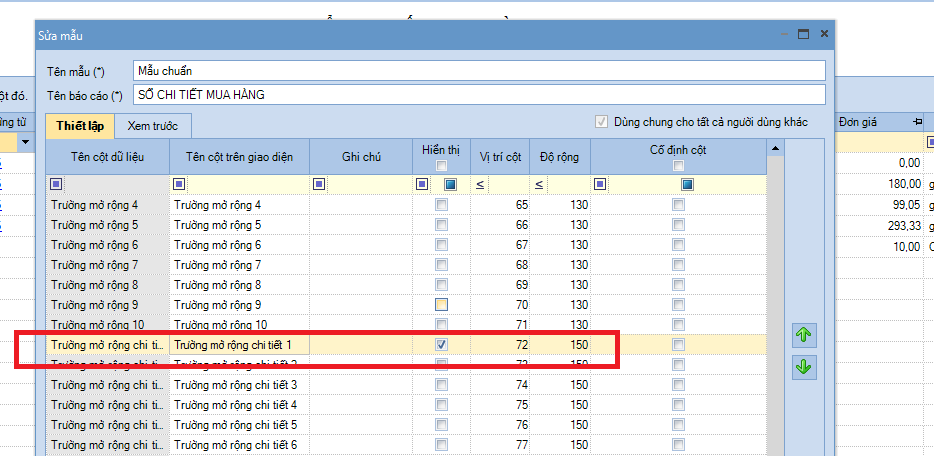This screenshot has height=456, width=934.
Task: Switch to the Xem trước tab
Action: coord(153,126)
